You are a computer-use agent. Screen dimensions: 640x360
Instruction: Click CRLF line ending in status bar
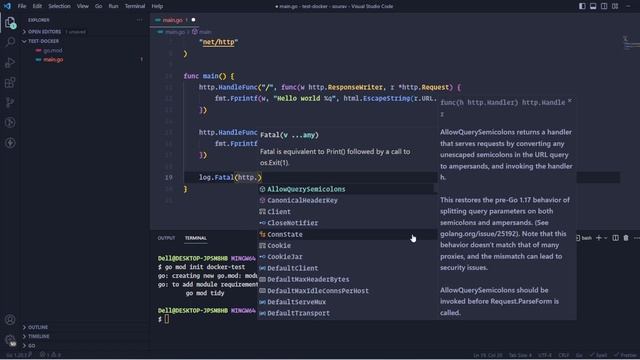(564, 355)
